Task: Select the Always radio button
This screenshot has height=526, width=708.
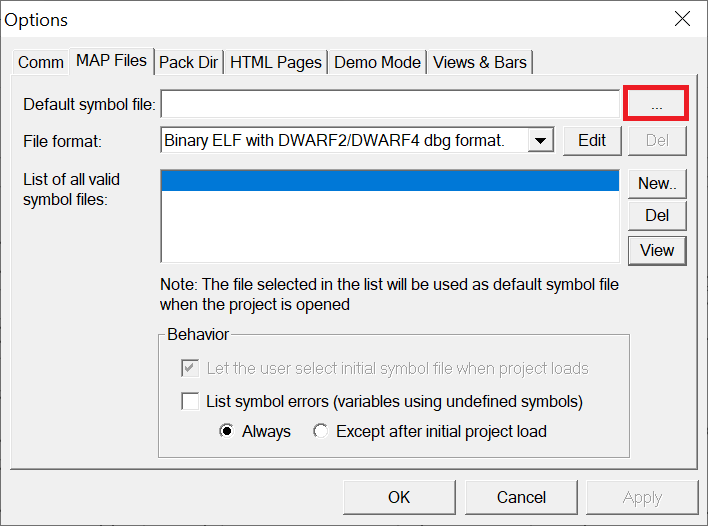Action: [x=227, y=432]
